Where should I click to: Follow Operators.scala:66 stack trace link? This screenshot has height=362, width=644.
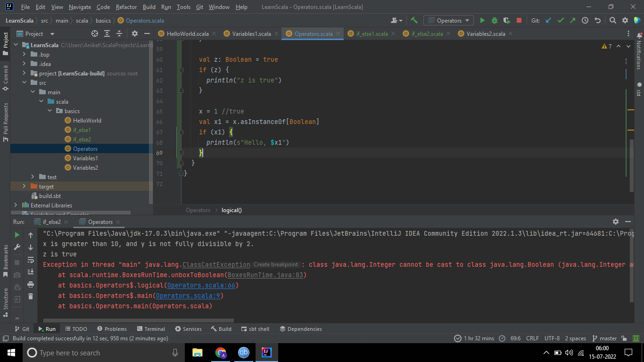click(x=201, y=285)
